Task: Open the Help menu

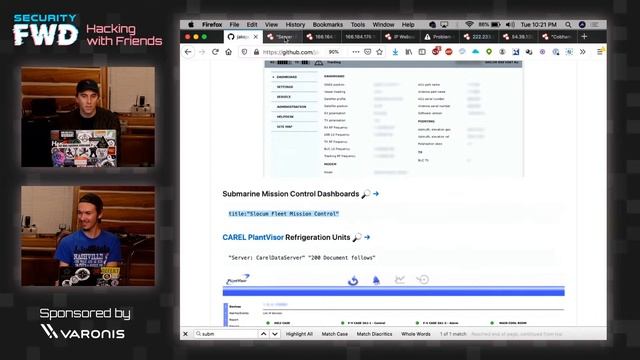Action: click(408, 24)
